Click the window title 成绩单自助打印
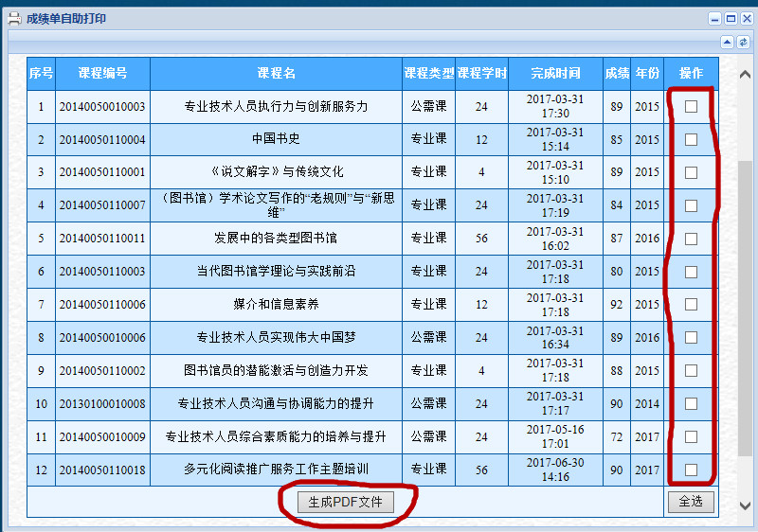The image size is (758, 532). click(x=66, y=19)
